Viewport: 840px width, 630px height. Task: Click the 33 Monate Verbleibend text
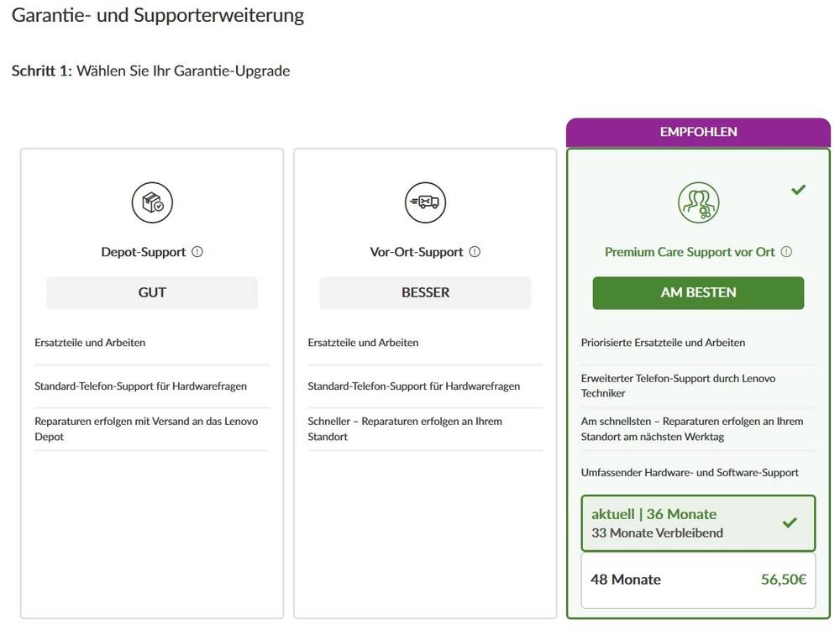657,533
